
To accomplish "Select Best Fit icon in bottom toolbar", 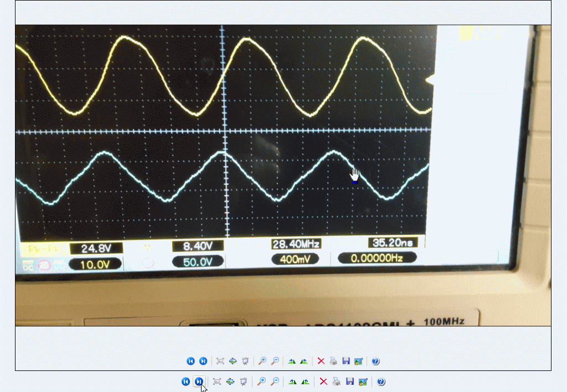I will point(217,381).
